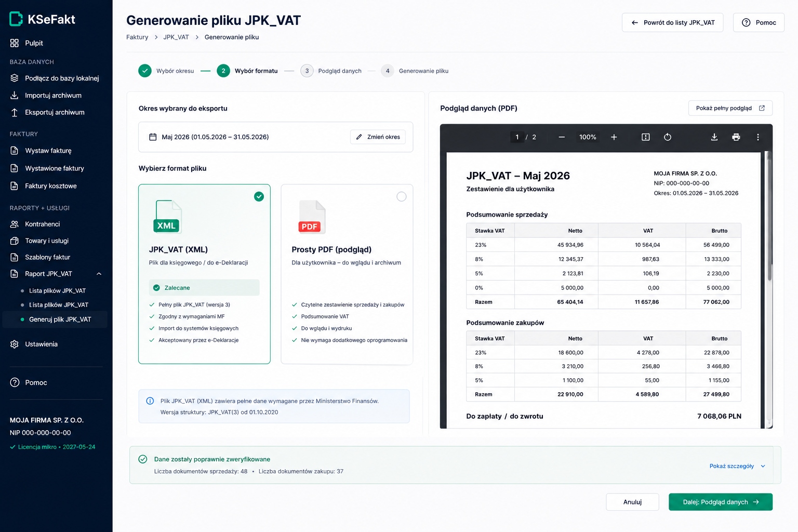Click purchases total '27 499,80' cell
798x532 pixels.
point(716,394)
